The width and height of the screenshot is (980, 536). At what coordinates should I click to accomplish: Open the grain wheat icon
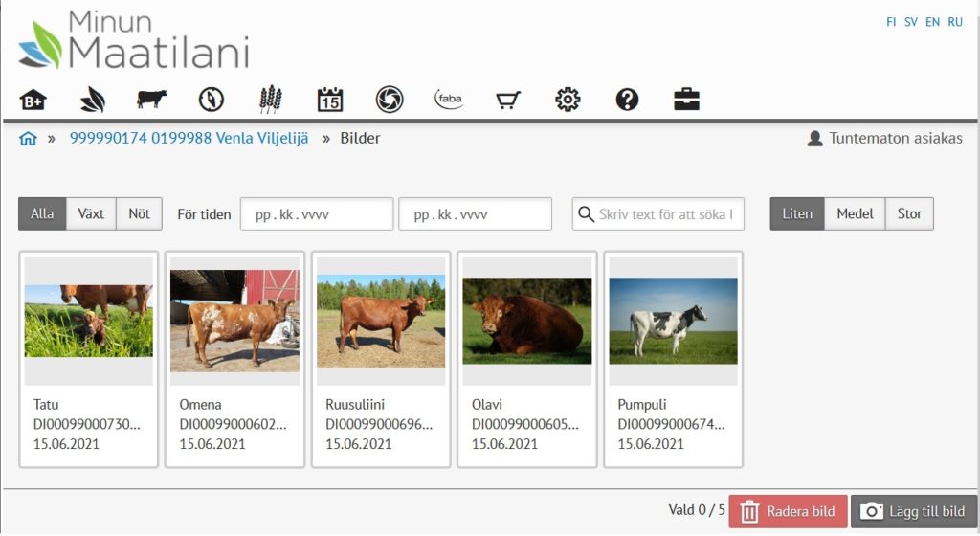pyautogui.click(x=271, y=100)
